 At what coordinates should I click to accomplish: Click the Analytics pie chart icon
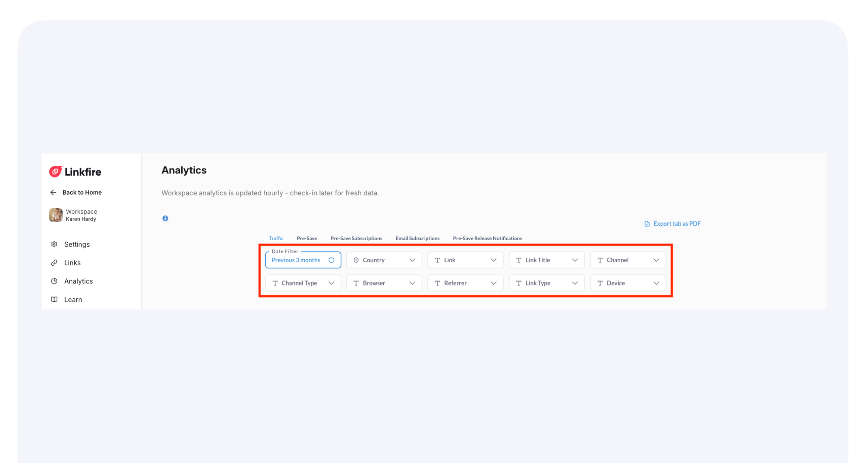(54, 281)
